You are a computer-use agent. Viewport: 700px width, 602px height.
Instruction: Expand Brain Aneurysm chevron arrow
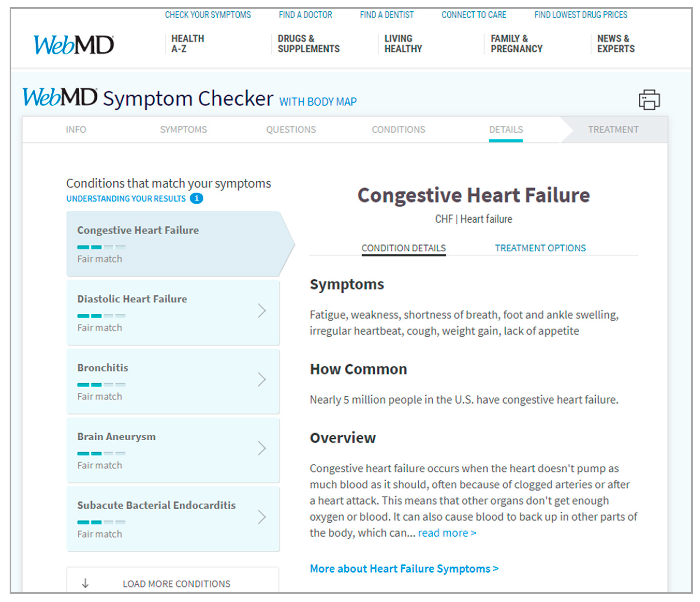point(261,448)
